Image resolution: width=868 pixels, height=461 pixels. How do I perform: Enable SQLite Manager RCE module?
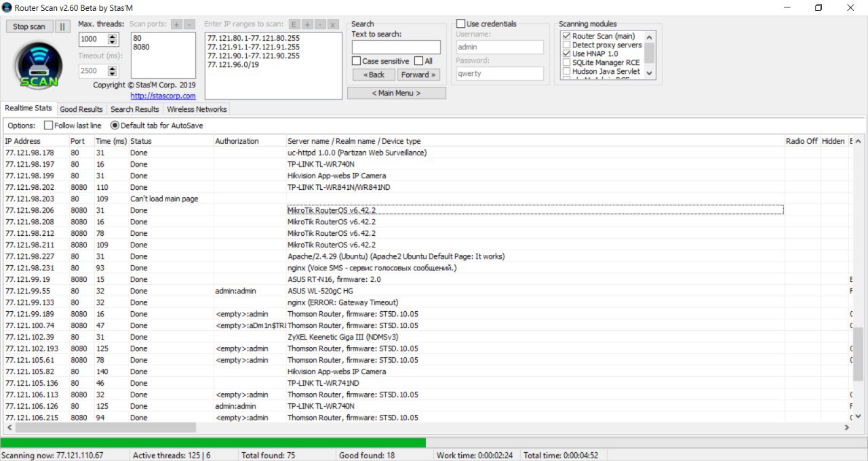[x=566, y=62]
